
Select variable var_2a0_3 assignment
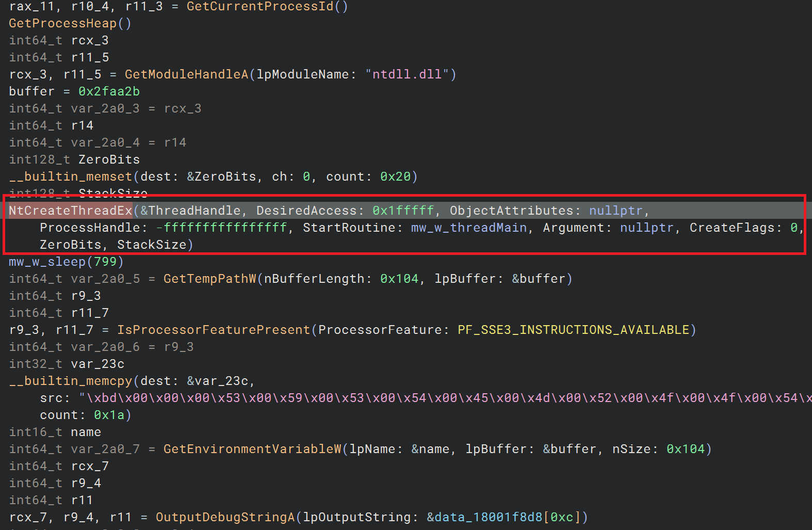[105, 108]
